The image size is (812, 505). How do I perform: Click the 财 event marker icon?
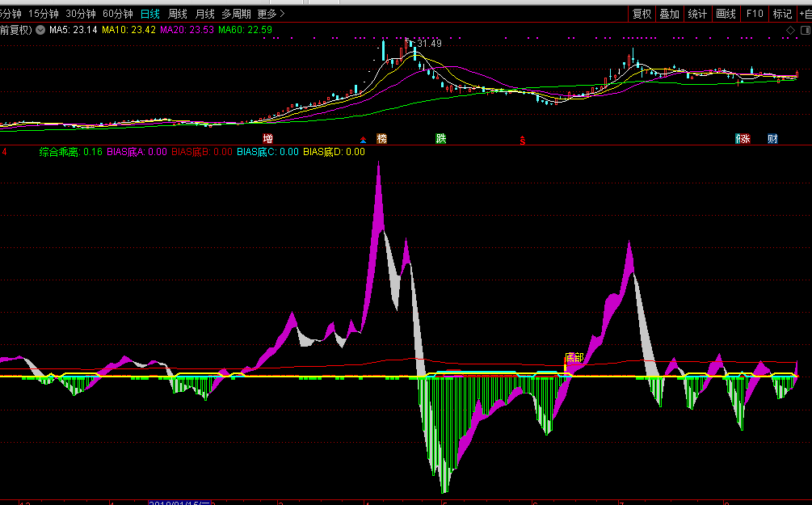click(773, 139)
